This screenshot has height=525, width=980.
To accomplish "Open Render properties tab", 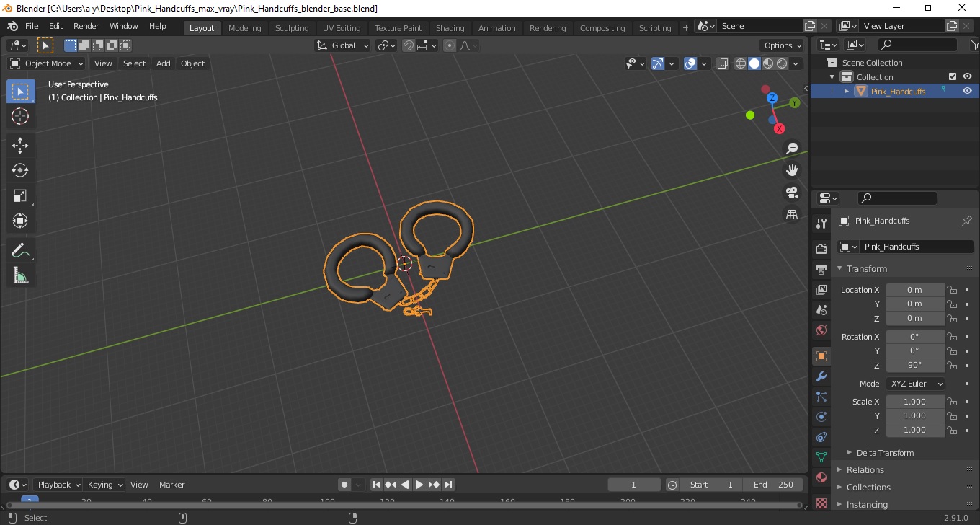I will [821, 249].
